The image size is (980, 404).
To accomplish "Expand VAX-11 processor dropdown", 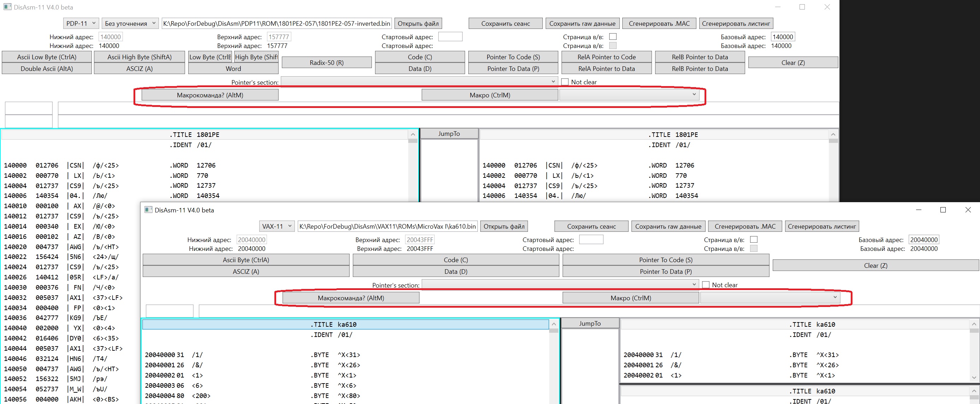I will point(277,227).
